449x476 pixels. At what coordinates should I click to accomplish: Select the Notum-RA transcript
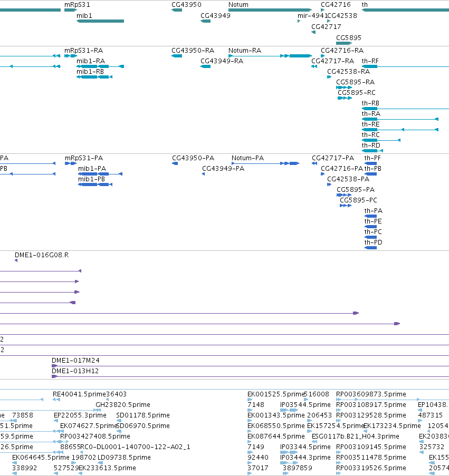tap(270, 56)
